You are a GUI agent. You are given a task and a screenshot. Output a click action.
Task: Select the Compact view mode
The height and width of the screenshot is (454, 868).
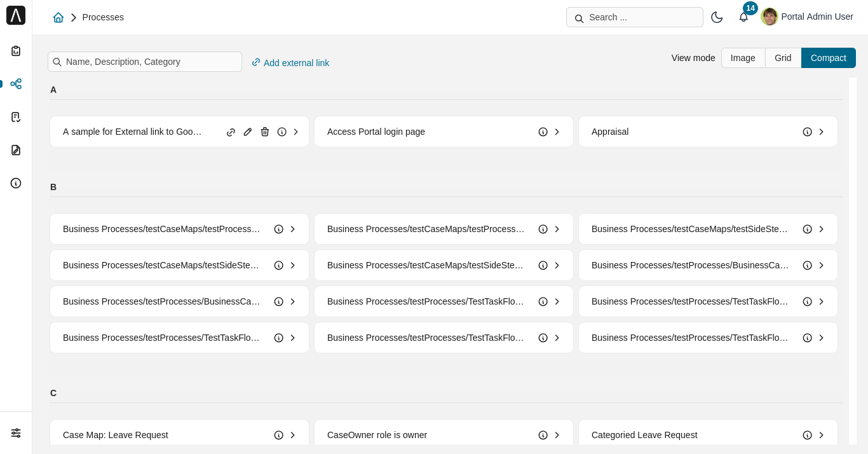coord(829,58)
